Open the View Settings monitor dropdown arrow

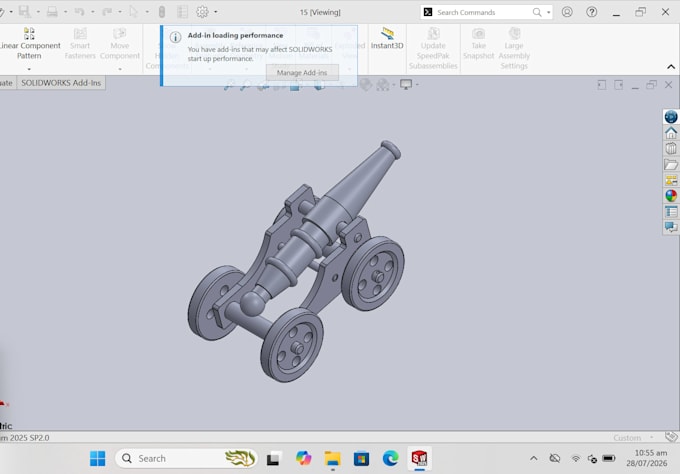click(x=417, y=84)
